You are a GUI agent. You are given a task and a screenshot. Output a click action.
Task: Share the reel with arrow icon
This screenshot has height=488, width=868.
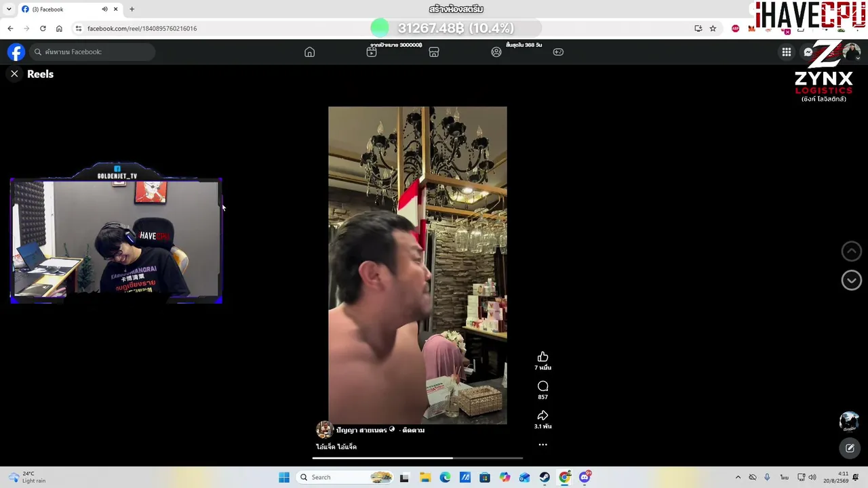tap(542, 415)
